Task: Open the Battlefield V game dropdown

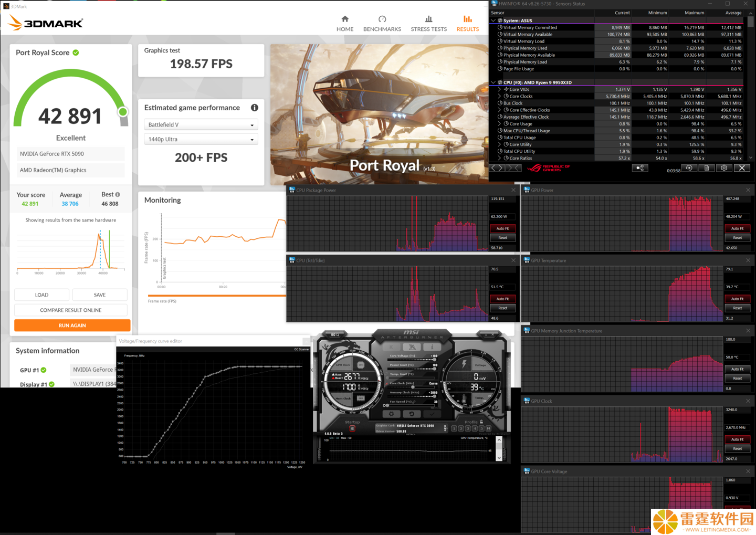Action: pos(201,125)
